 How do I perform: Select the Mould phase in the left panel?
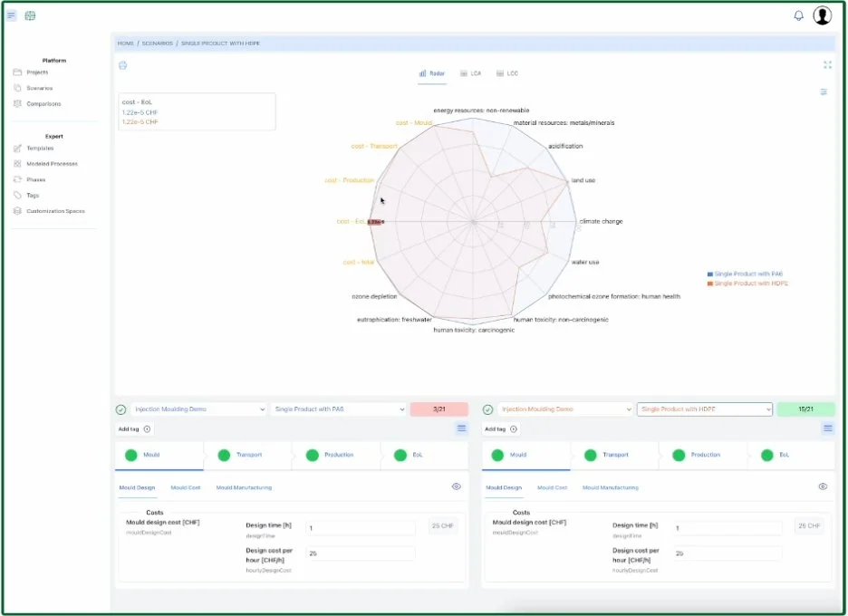159,456
